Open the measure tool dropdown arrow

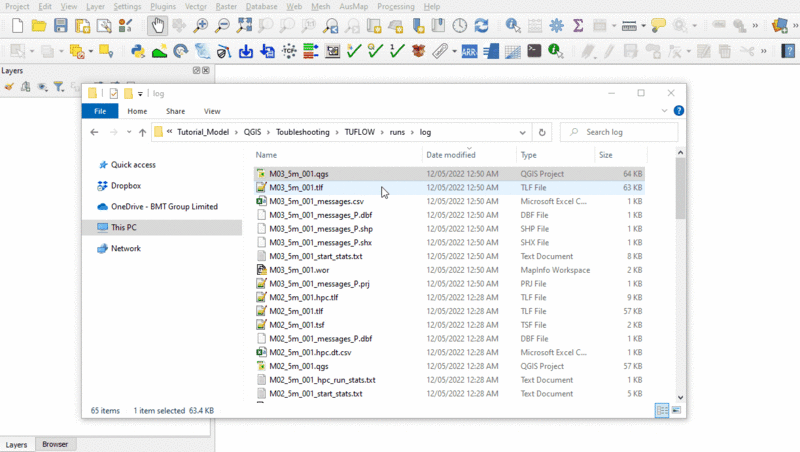pyautogui.click(x=643, y=26)
